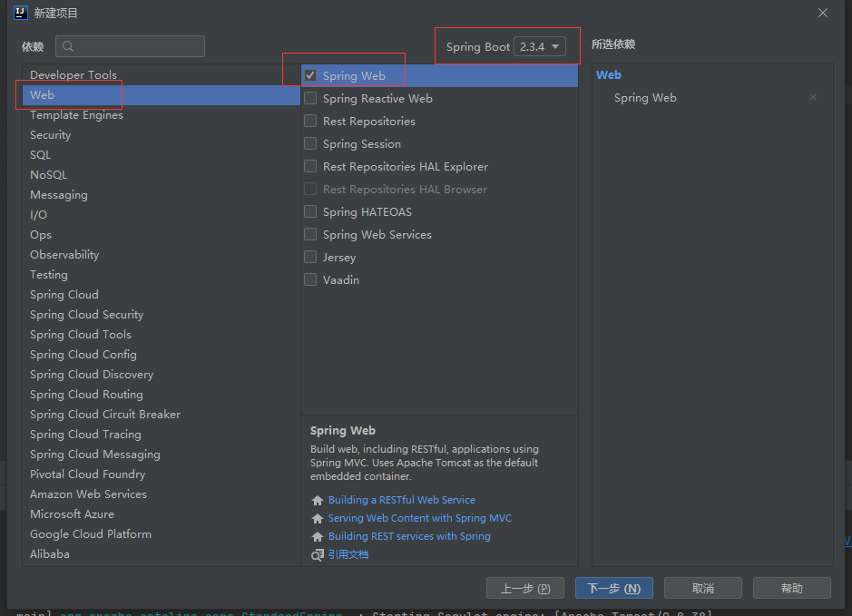The width and height of the screenshot is (852, 616).
Task: Open the Microsoft Azure category
Action: 162,513
